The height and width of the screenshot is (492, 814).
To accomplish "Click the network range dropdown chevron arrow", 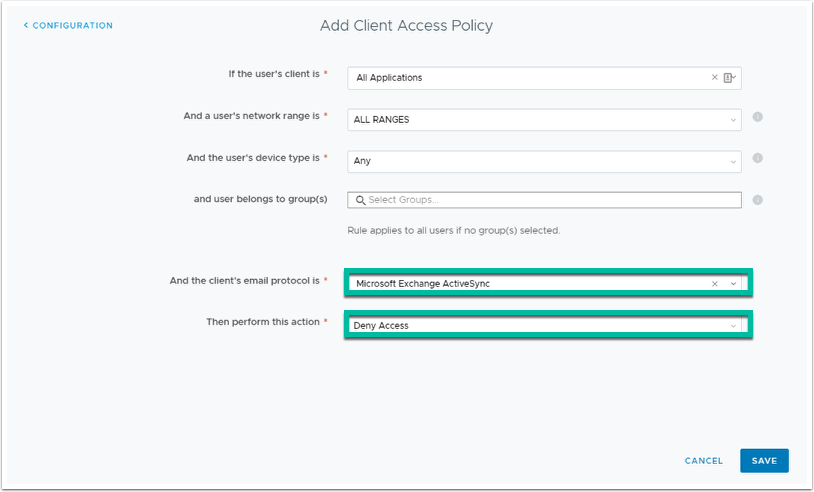I will 732,120.
